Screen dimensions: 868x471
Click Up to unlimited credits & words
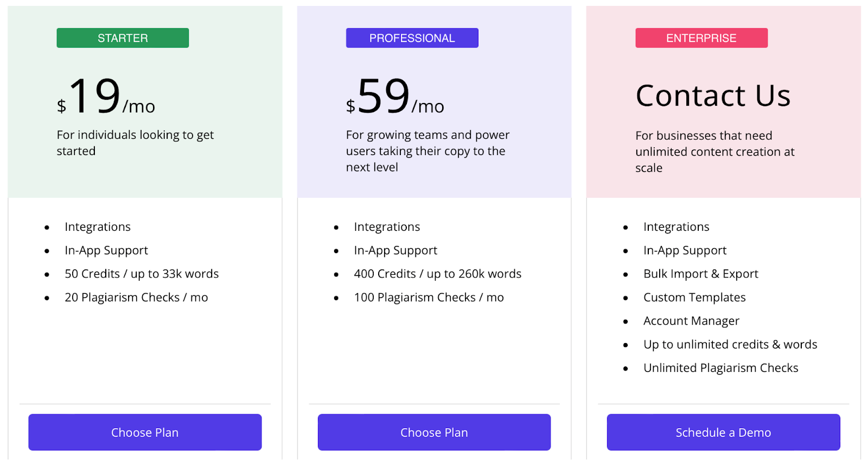tap(730, 344)
